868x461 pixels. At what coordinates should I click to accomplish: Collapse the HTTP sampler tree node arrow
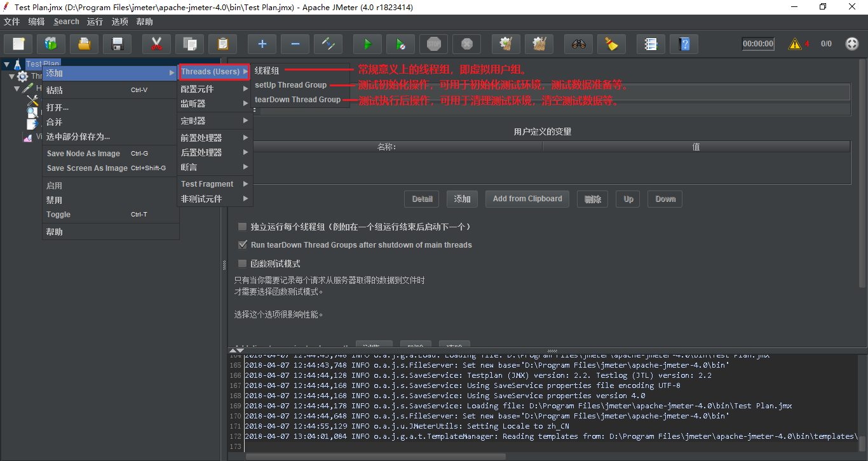17,88
